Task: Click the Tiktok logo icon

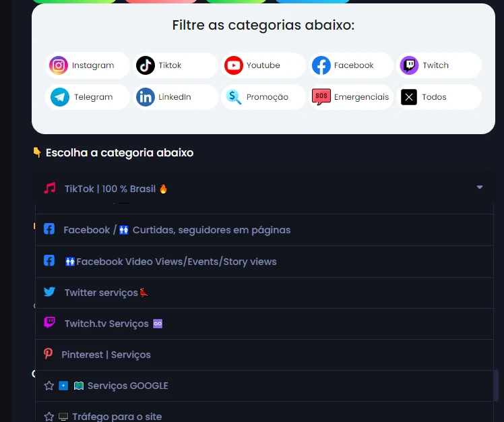Action: tap(146, 65)
